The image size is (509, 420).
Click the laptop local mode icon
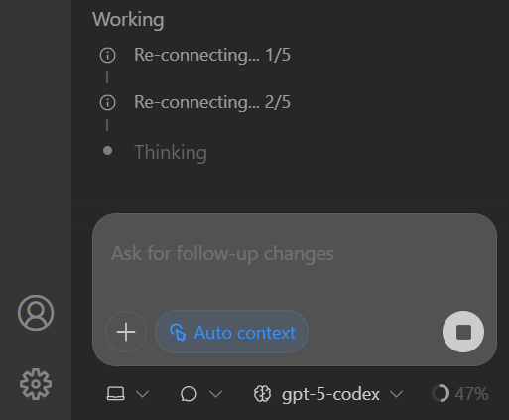tap(116, 394)
